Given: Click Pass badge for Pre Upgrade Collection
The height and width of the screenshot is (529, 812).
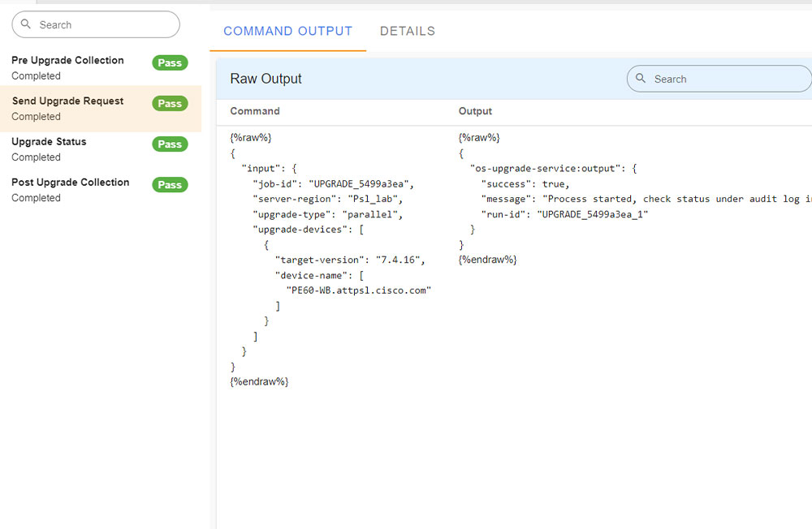Looking at the screenshot, I should click(x=170, y=62).
